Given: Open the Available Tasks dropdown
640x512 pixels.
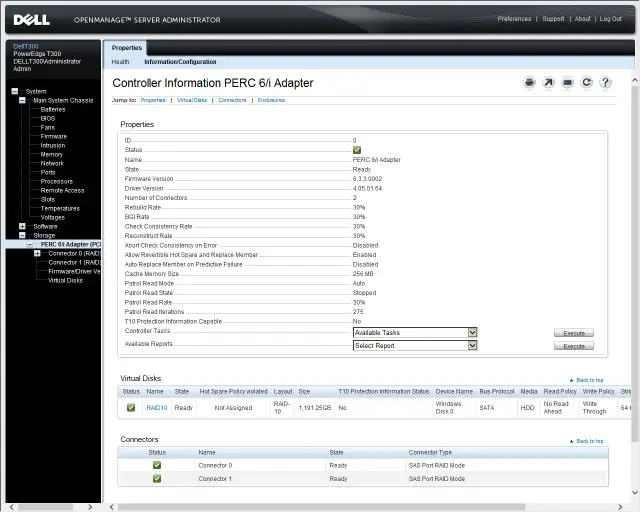Looking at the screenshot, I should (x=415, y=332).
